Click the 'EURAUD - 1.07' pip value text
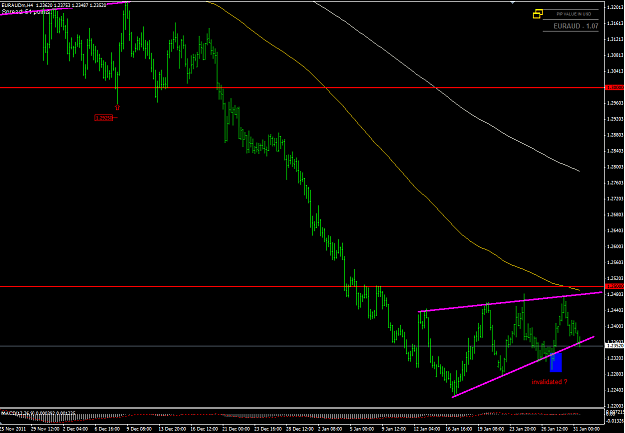Screen dimensions: 625x433 (576, 26)
